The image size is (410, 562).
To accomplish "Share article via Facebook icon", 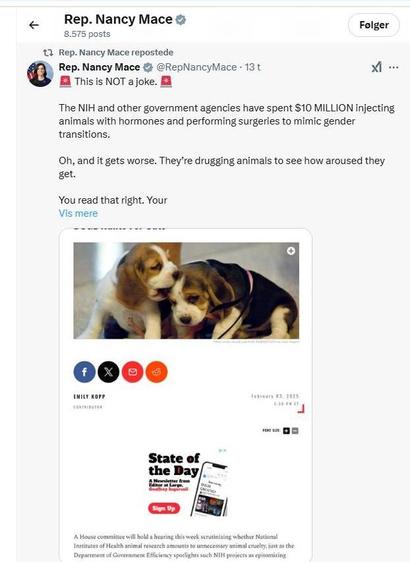I will (84, 372).
